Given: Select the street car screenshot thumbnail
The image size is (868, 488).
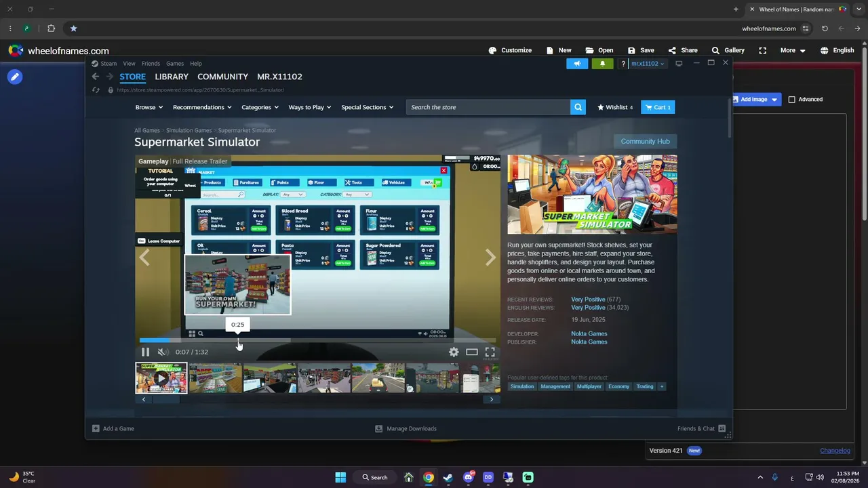Looking at the screenshot, I should [378, 378].
